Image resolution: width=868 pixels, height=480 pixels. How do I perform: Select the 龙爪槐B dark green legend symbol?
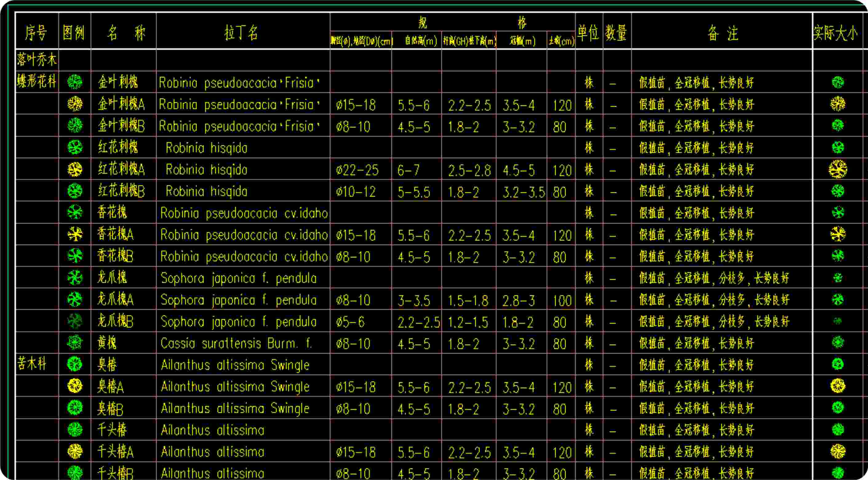point(75,321)
